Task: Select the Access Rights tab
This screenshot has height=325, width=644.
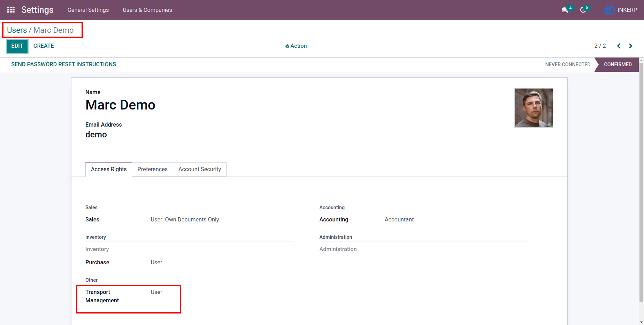Action: [x=109, y=169]
